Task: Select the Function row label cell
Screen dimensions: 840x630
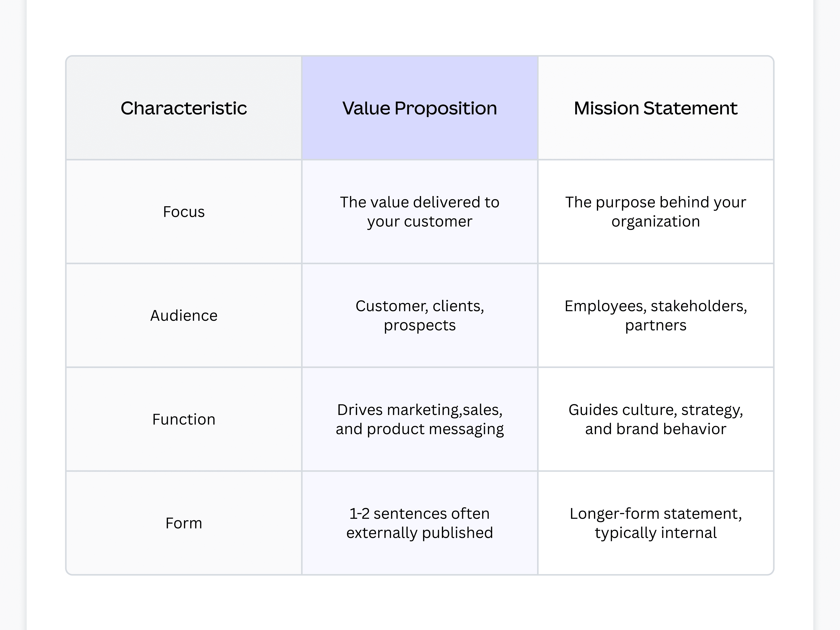Action: [184, 419]
